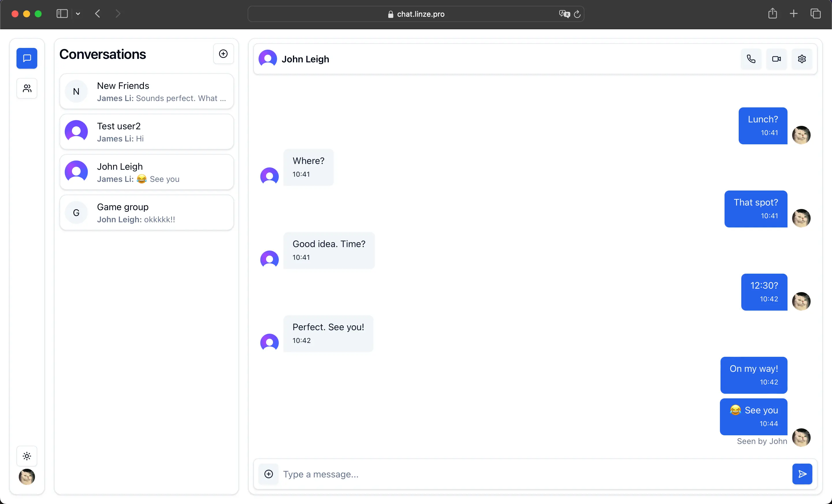Open the John Leigh conversation item

coord(146,172)
